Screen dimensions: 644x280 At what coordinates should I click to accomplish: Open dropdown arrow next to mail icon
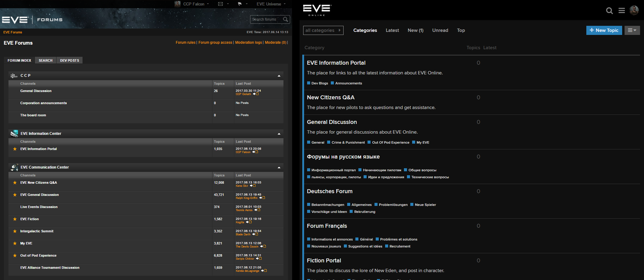point(228,4)
